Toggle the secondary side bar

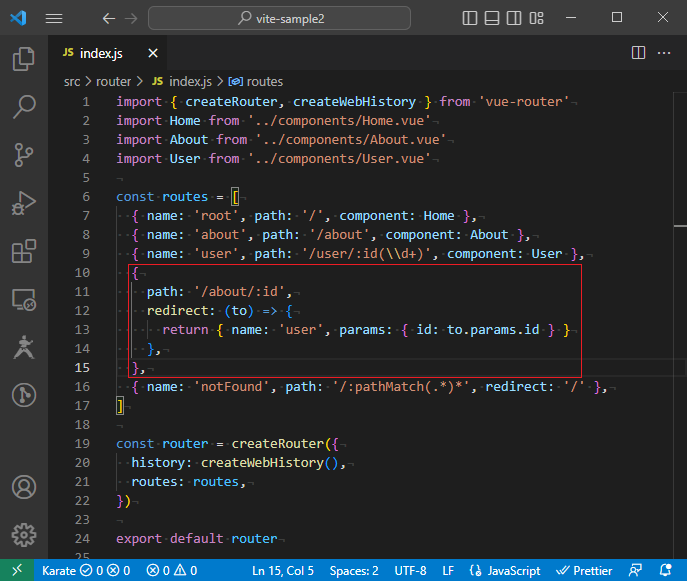514,18
